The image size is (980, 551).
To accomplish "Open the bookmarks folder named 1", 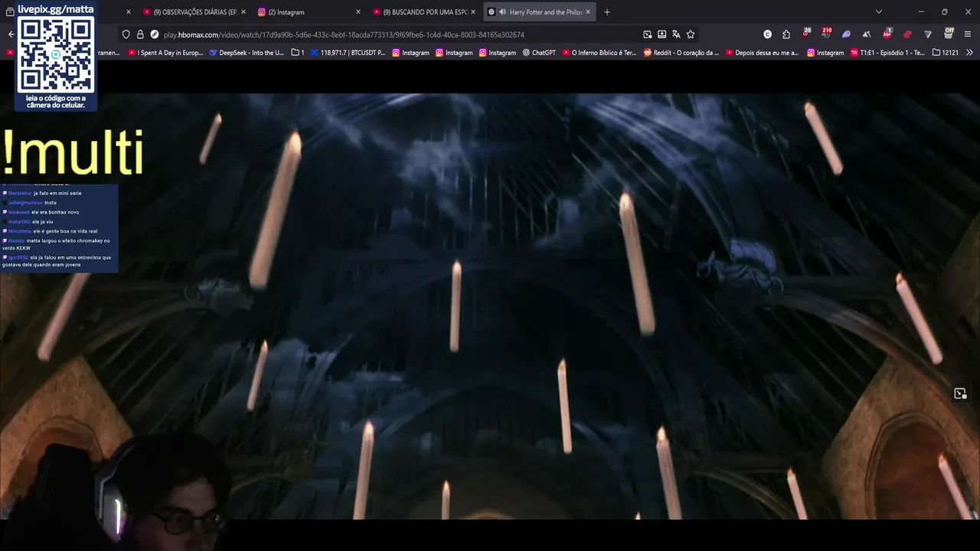I will [x=298, y=53].
